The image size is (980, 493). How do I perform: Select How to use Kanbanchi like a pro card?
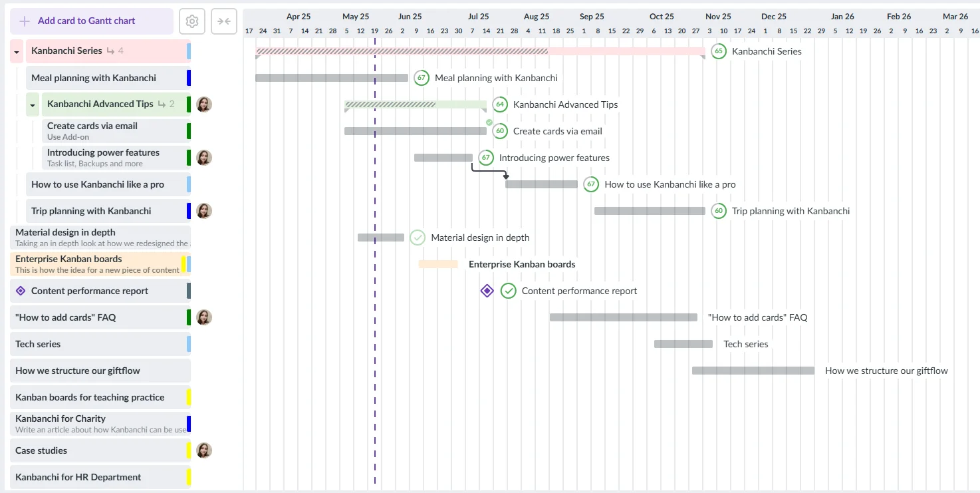[x=108, y=184]
